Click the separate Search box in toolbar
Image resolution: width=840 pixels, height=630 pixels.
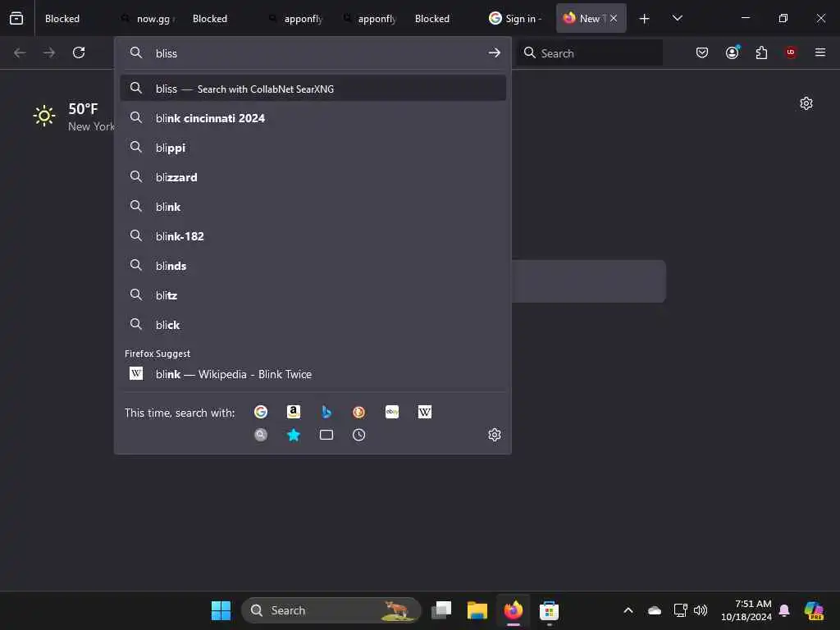[x=589, y=53]
